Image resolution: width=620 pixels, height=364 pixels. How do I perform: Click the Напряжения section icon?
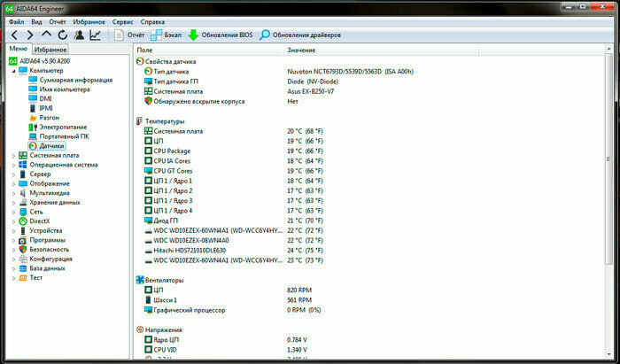click(140, 330)
